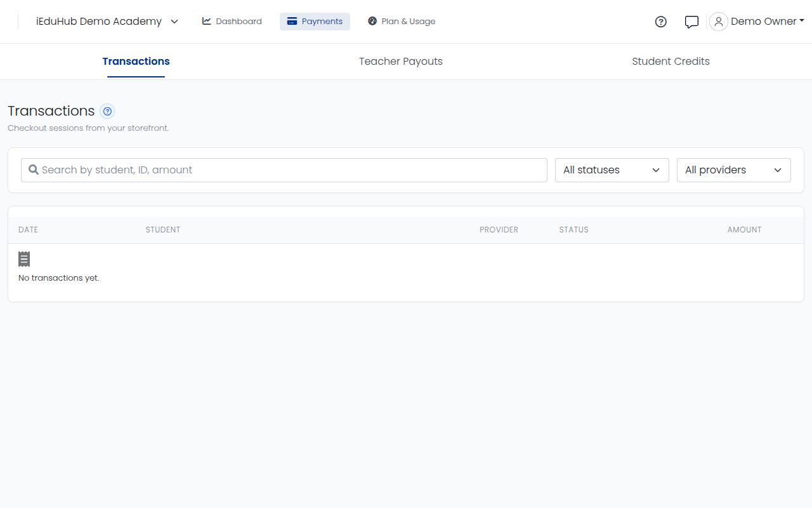Screen dimensions: 812x508
Task: Focus the search by student field
Action: (x=284, y=170)
